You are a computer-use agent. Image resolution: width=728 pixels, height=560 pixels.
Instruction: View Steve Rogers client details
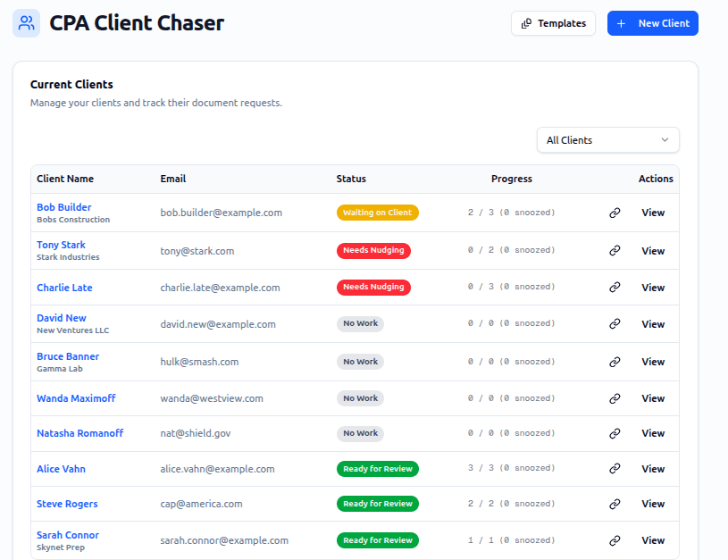(653, 504)
